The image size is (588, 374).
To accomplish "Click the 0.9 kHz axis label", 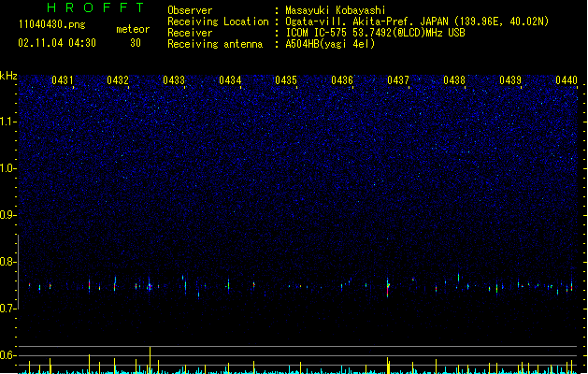I will pyautogui.click(x=8, y=214).
